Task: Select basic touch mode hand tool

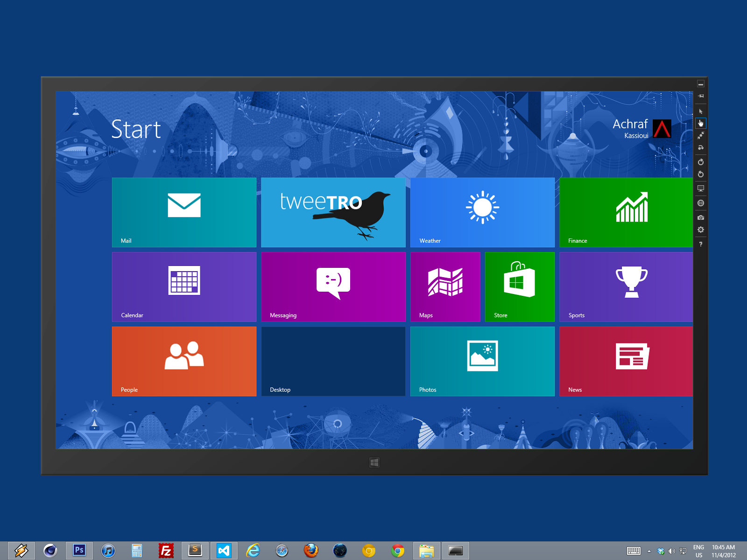Action: click(701, 123)
